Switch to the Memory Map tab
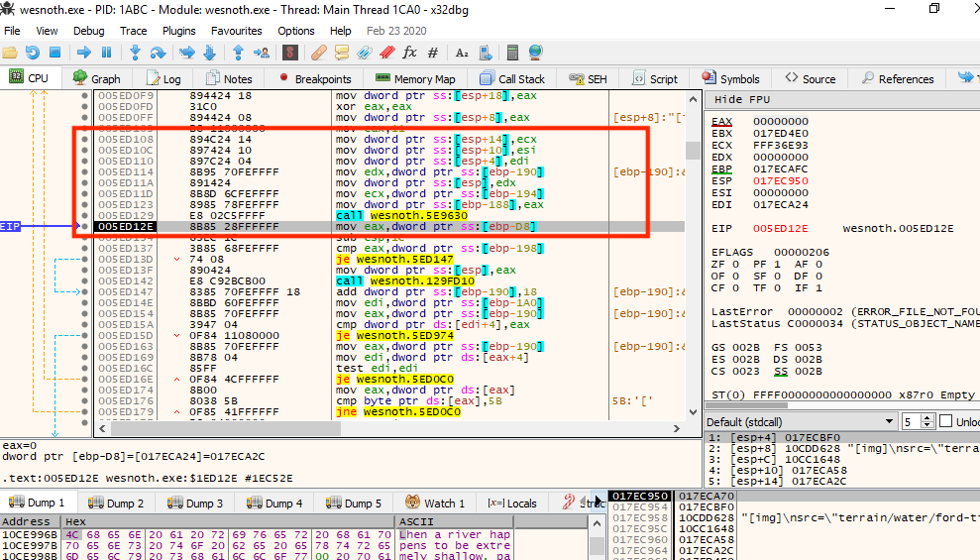Image resolution: width=980 pixels, height=560 pixels. pyautogui.click(x=415, y=78)
